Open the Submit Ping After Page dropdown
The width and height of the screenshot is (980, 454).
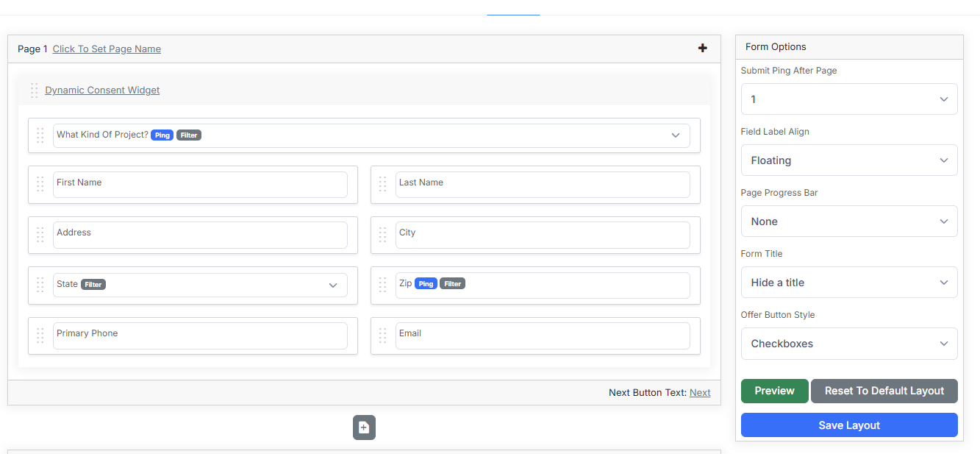click(848, 99)
